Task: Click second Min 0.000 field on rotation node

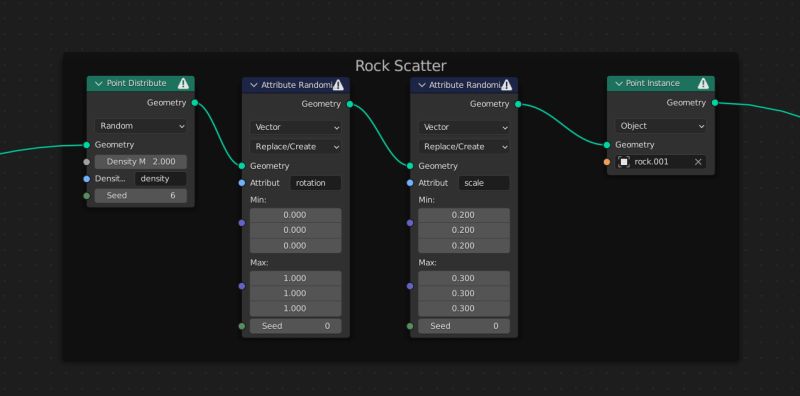Action: point(295,231)
